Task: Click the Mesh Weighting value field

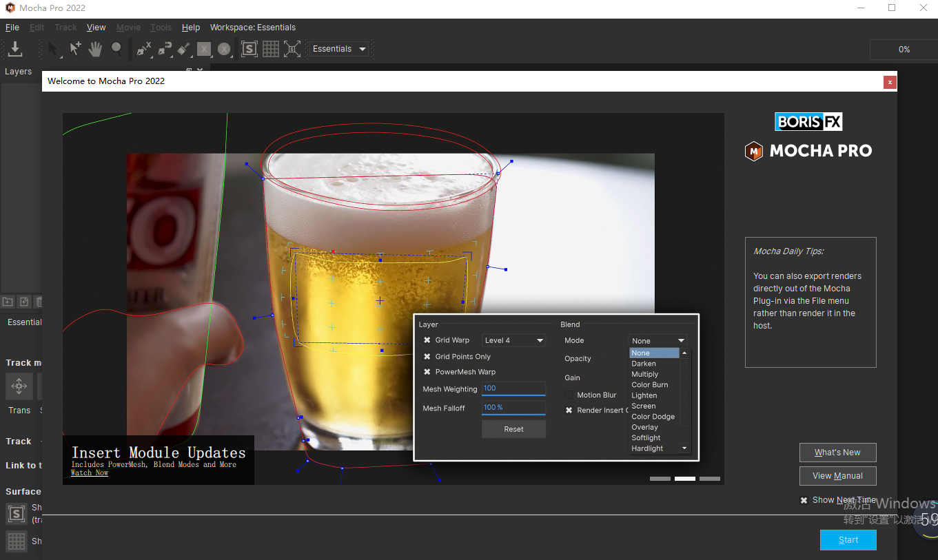Action: click(x=513, y=388)
